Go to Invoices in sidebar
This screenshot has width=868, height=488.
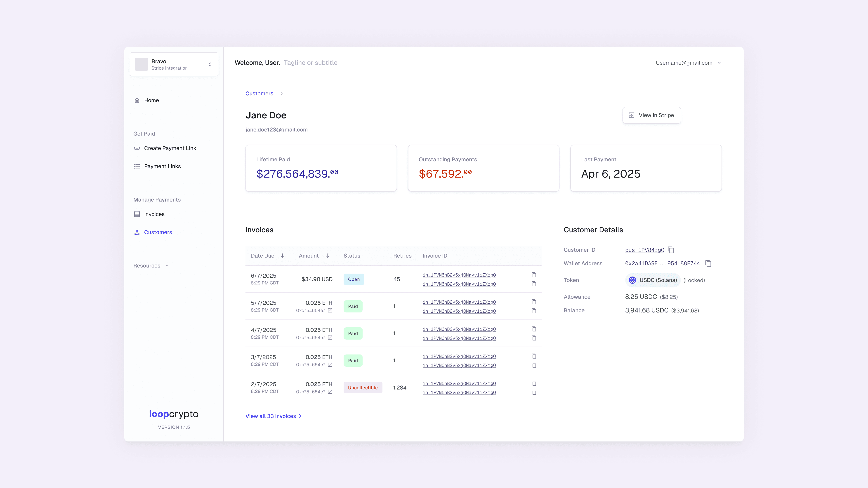pos(154,214)
